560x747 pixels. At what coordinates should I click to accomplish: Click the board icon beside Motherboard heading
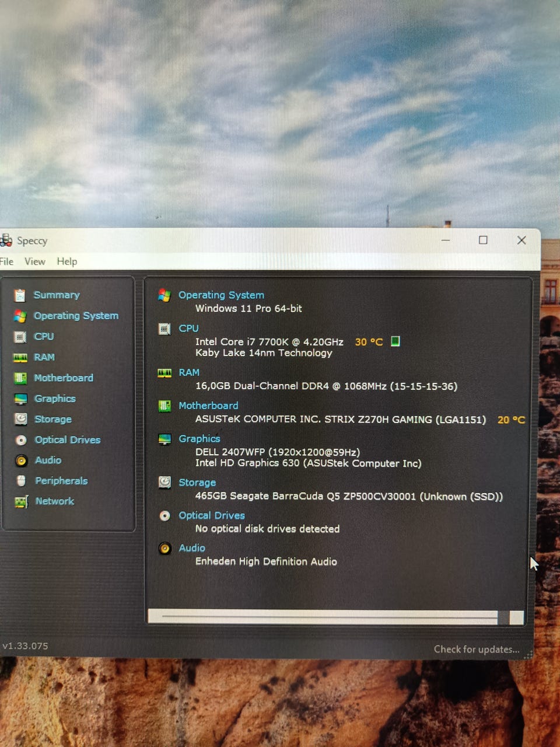pyautogui.click(x=164, y=406)
